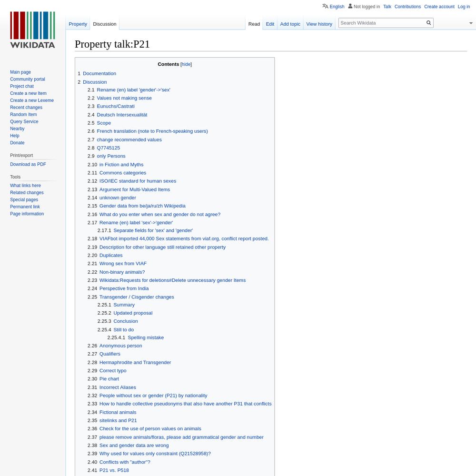Go to Eunuchs/Castrati section
Viewport: 476px width, 476px height.
pyautogui.click(x=116, y=106)
